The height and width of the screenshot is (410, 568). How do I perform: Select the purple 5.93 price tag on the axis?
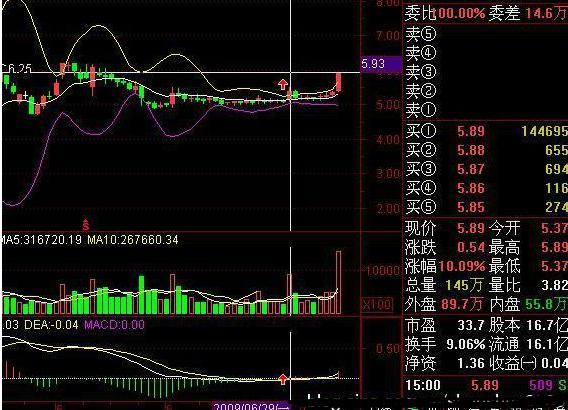381,64
